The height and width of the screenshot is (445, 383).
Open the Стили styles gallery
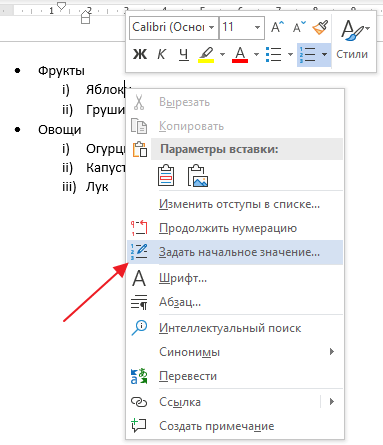coord(352,40)
